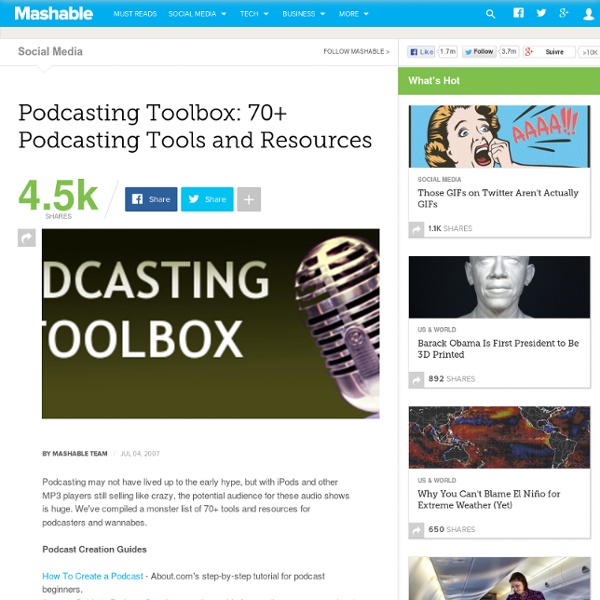Screen dimensions: 600x600
Task: Click 'SOCIAL MEDIA' label above GIFs headline
Action: click(x=439, y=179)
